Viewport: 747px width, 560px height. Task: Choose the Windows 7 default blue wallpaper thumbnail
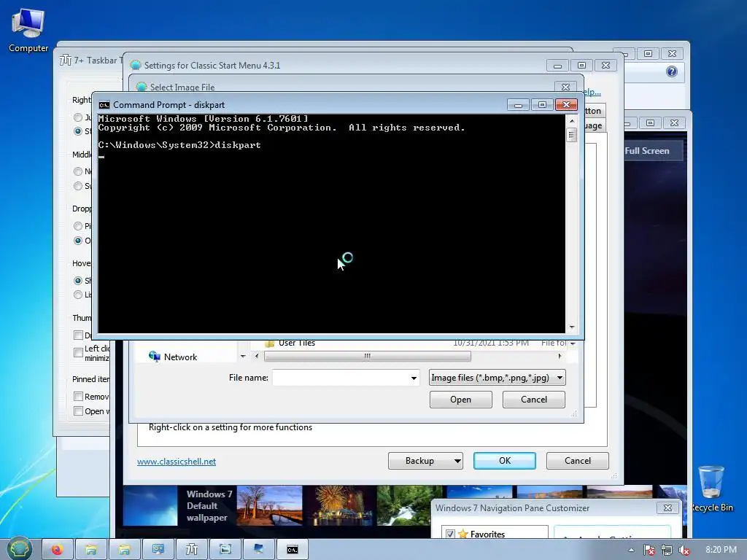click(x=150, y=505)
